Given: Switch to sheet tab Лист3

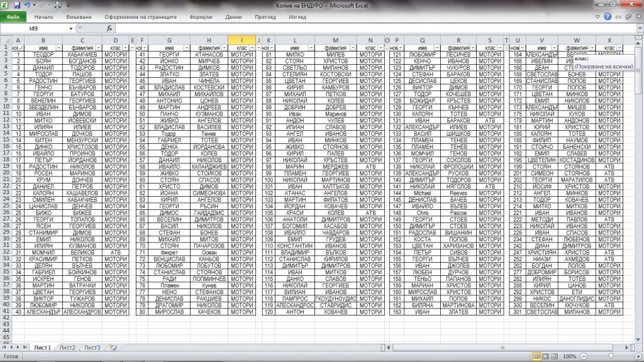Looking at the screenshot, I should point(92,347).
